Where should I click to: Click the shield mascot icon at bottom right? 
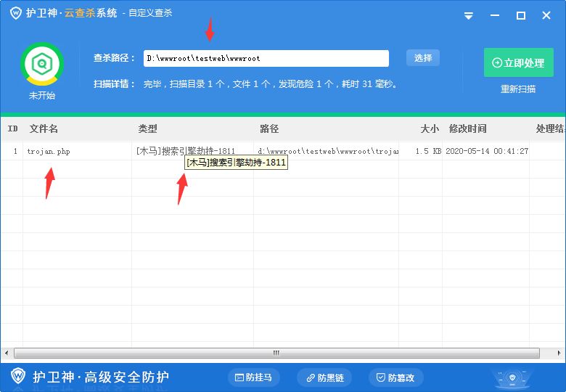(514, 378)
